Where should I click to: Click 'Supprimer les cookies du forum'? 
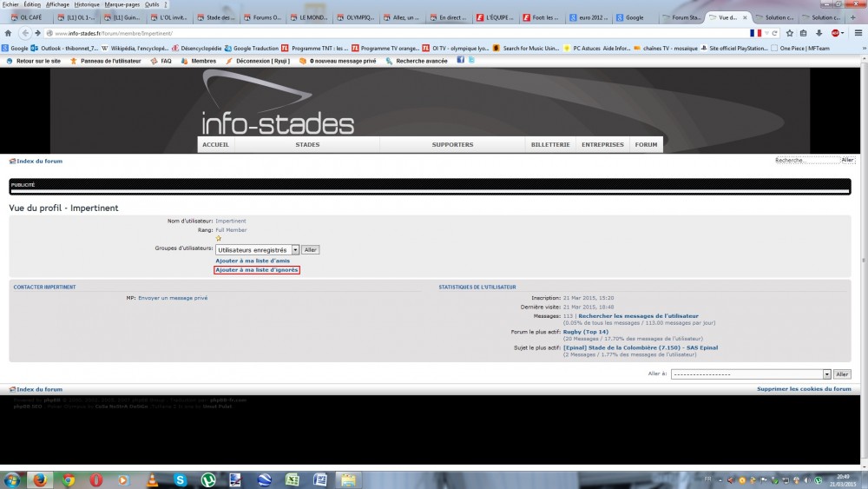804,389
